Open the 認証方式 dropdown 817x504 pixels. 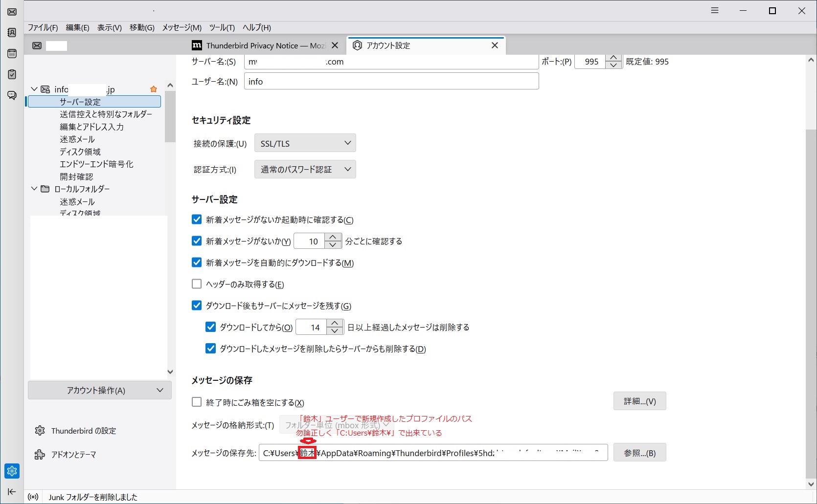coord(305,169)
